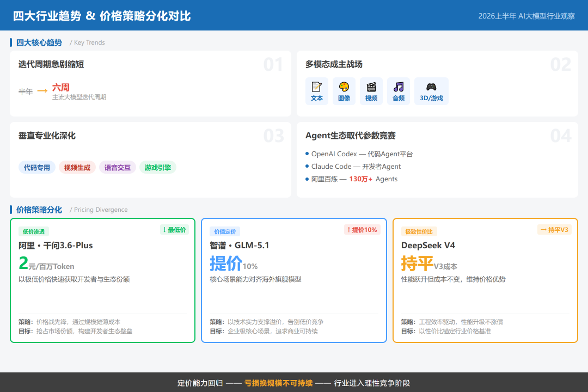588x392 pixels.
Task: Click 策略: 价格战先锋 line
Action: point(69,322)
